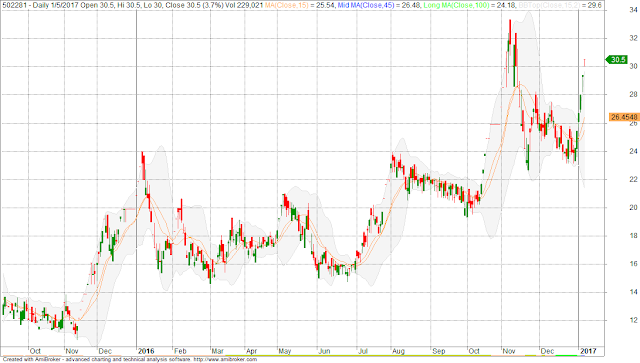
Task: Click the 18 price axis label
Action: (x=633, y=236)
